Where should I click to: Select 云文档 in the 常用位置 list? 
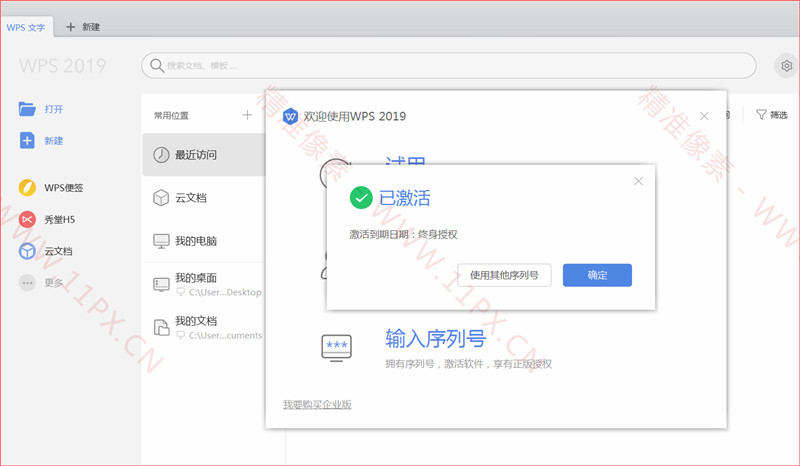pyautogui.click(x=204, y=198)
